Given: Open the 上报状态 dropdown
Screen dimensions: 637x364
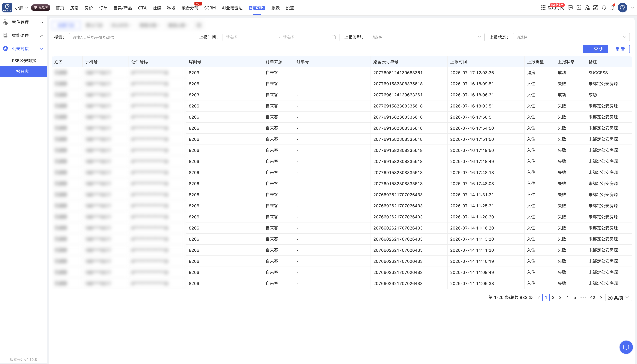Looking at the screenshot, I should click(571, 37).
